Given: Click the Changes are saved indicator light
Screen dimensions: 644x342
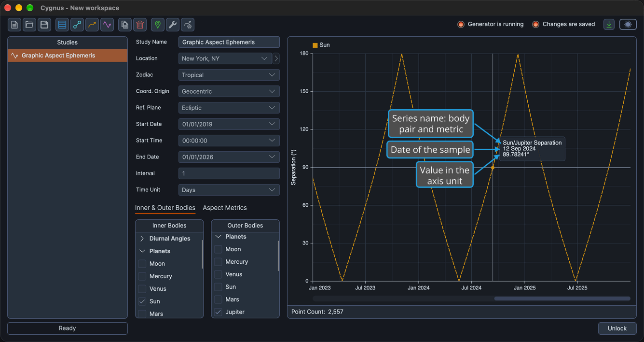Looking at the screenshot, I should [x=535, y=25].
